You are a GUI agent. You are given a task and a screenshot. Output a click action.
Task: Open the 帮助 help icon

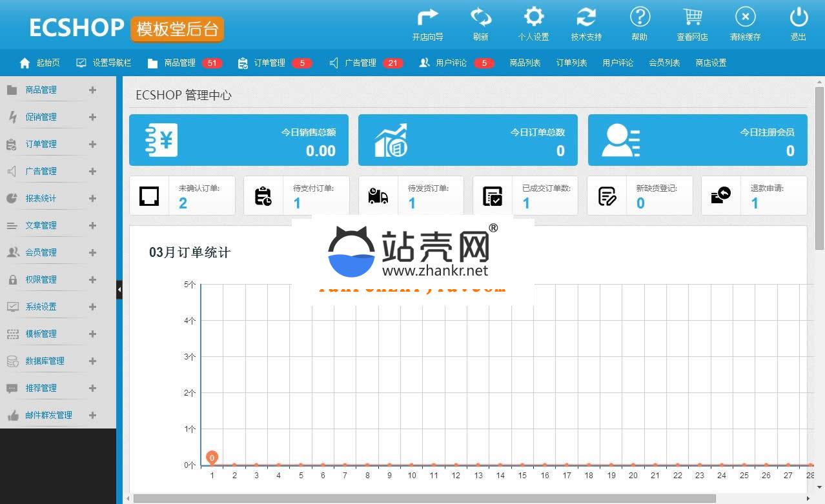pos(639,17)
